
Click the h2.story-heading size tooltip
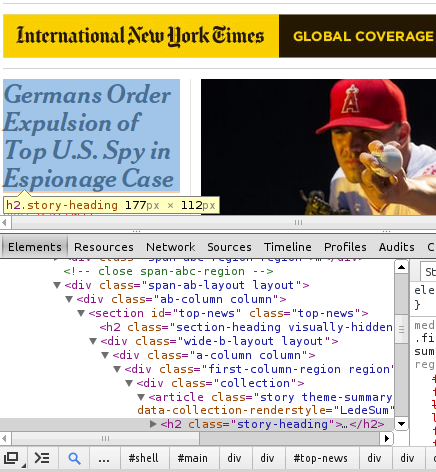[111, 205]
